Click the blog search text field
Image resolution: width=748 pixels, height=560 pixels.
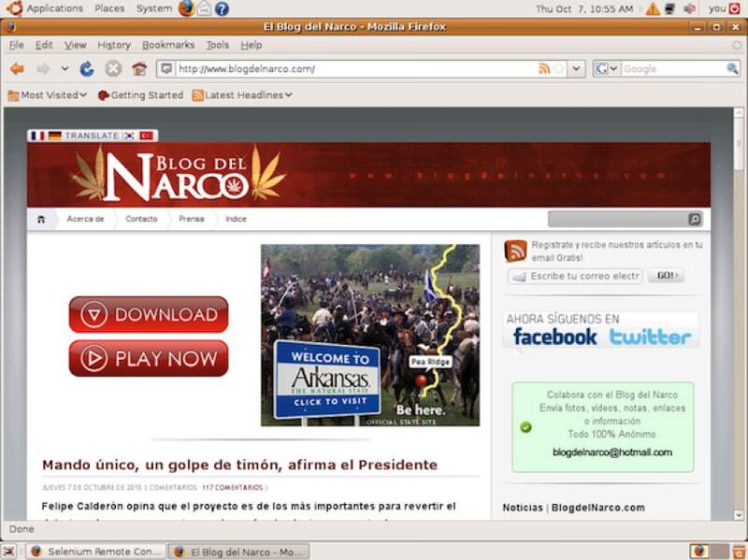(618, 219)
